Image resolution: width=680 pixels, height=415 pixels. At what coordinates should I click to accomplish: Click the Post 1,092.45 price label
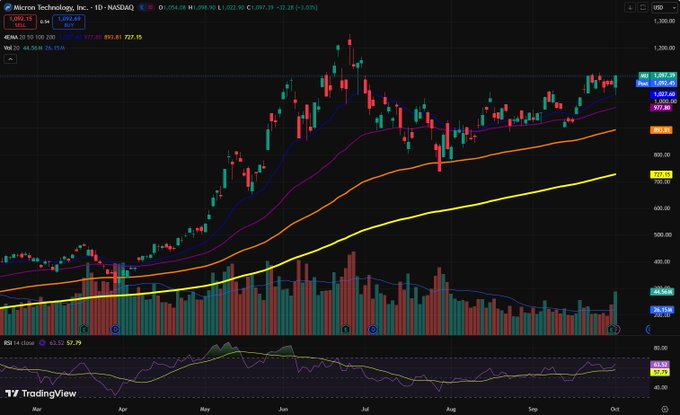(x=657, y=83)
